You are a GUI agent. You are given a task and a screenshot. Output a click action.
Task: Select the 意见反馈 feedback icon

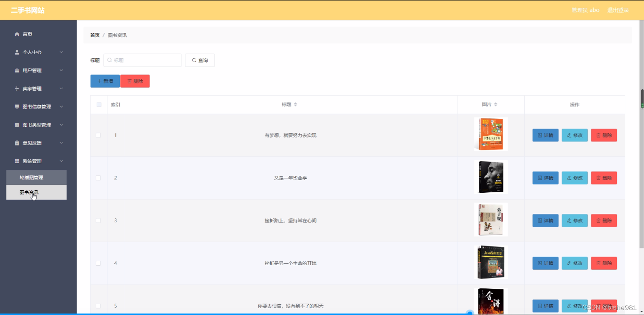[x=16, y=142]
